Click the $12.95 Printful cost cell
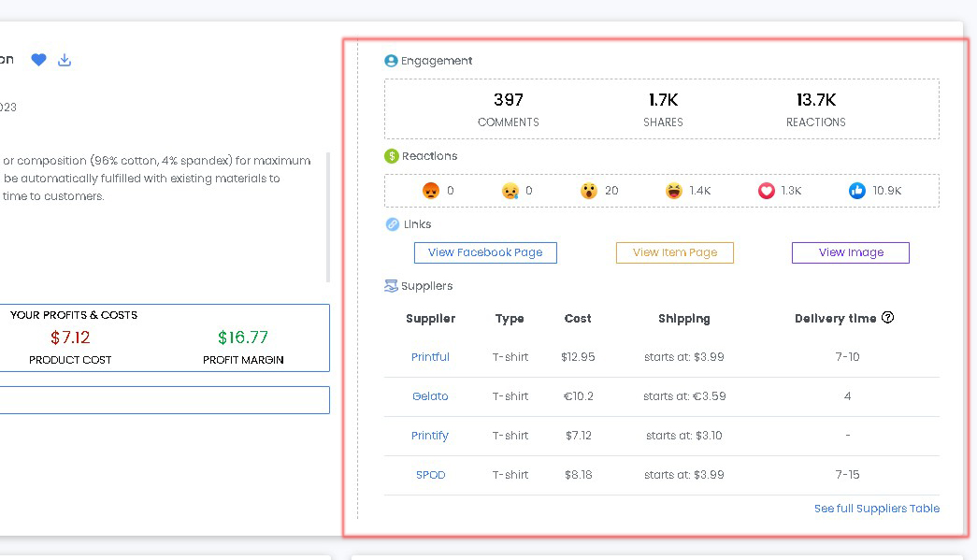 pyautogui.click(x=578, y=357)
